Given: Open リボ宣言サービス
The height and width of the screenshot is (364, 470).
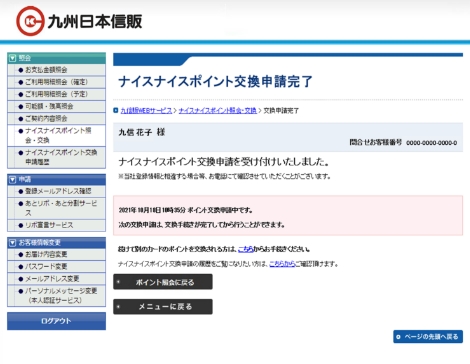Looking at the screenshot, I should pyautogui.click(x=56, y=225).
